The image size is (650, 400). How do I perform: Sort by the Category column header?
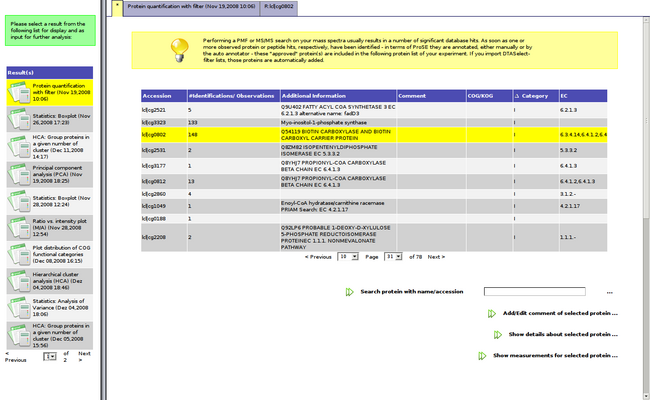pyautogui.click(x=536, y=96)
